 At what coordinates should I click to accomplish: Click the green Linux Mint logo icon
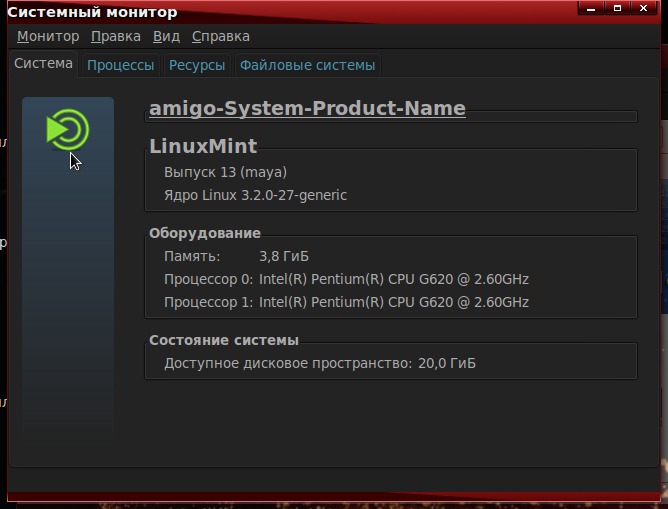coord(68,130)
